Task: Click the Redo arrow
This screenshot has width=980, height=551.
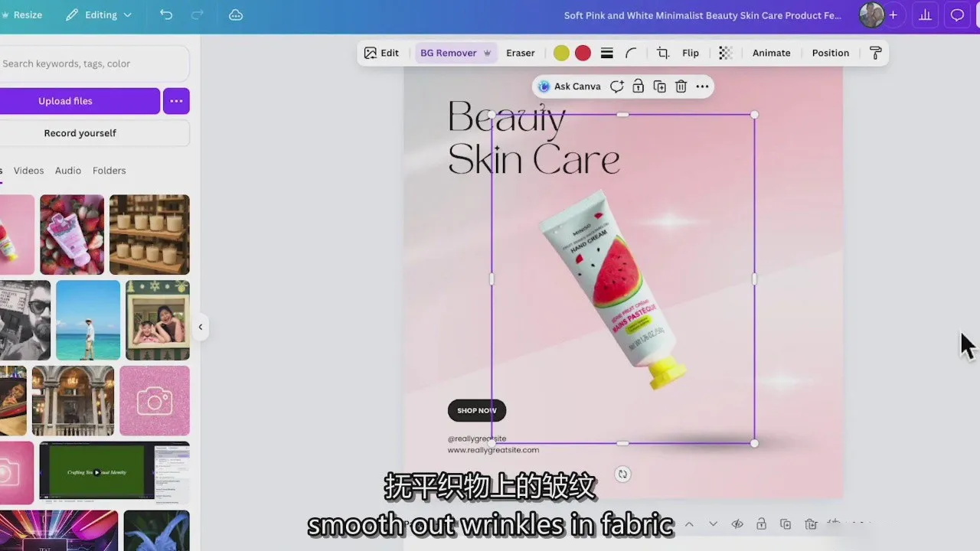Action: [x=197, y=15]
